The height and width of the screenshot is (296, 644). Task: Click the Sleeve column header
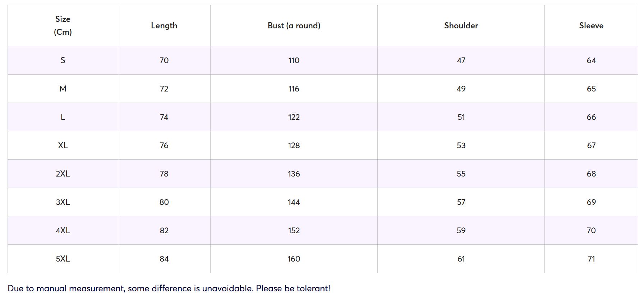click(591, 25)
